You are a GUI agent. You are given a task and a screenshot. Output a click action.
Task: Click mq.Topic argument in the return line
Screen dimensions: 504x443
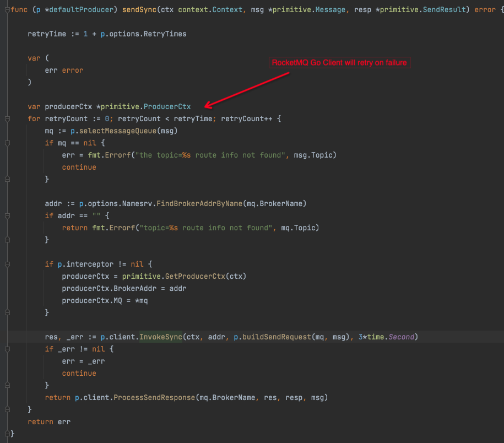pyautogui.click(x=298, y=228)
